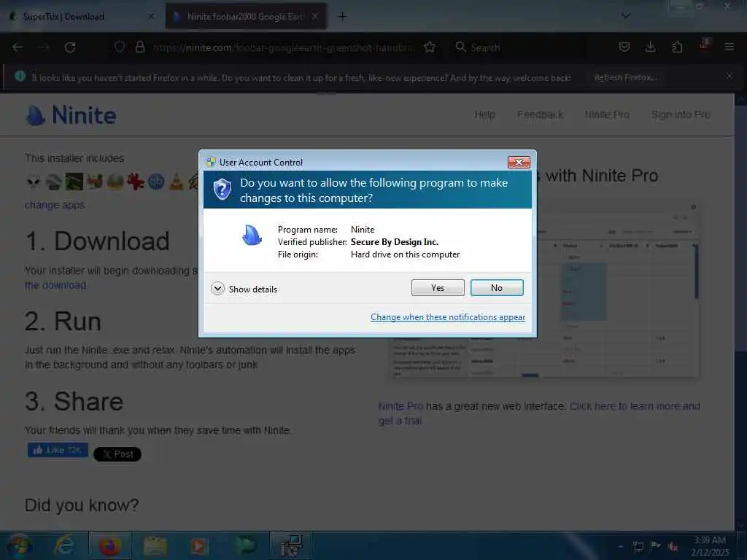Open the extensions puzzle icon
This screenshot has height=560, width=747.
click(x=677, y=47)
